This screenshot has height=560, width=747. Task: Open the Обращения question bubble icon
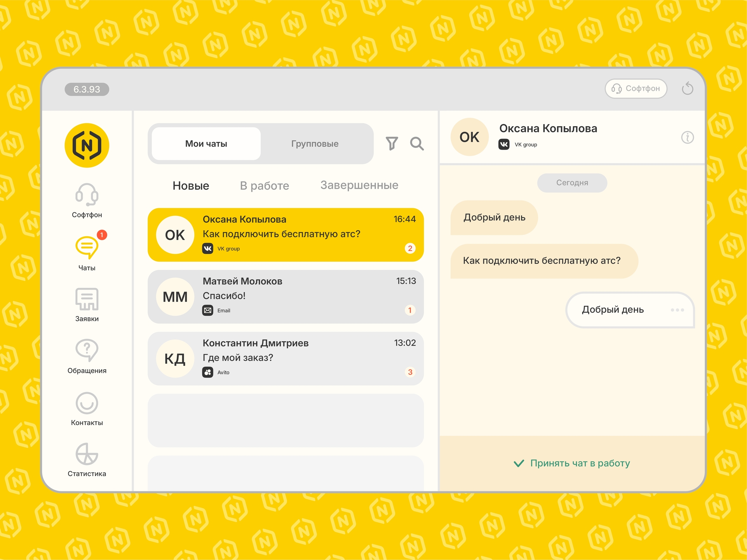tap(87, 350)
